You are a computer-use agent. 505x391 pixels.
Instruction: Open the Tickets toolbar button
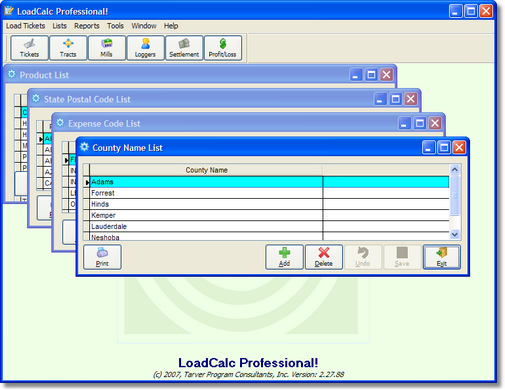pos(30,48)
